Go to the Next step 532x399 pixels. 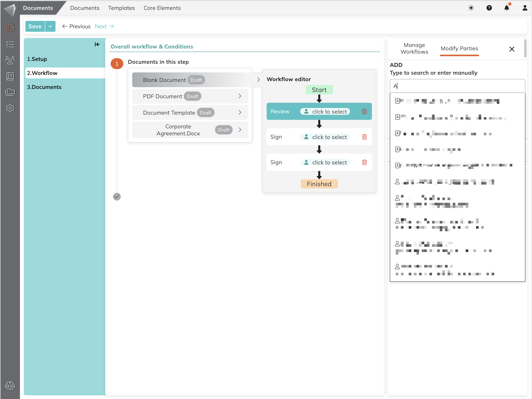[x=104, y=26]
